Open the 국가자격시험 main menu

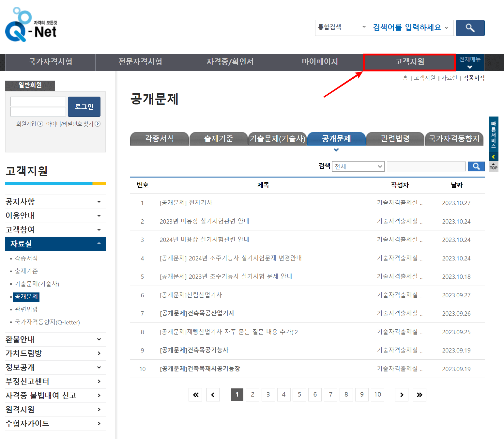[x=51, y=62]
